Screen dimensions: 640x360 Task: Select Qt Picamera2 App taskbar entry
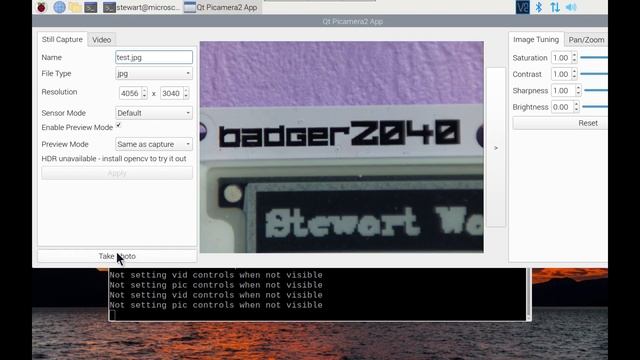tap(221, 7)
